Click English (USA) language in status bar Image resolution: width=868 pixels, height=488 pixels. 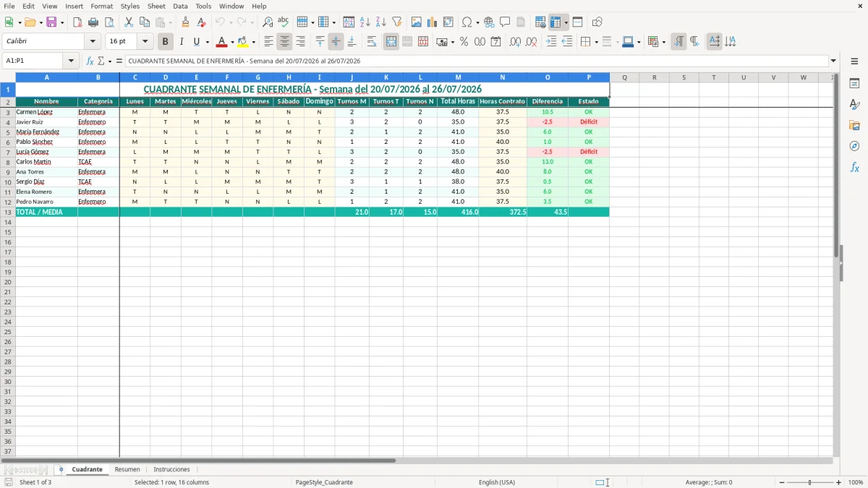point(497,482)
